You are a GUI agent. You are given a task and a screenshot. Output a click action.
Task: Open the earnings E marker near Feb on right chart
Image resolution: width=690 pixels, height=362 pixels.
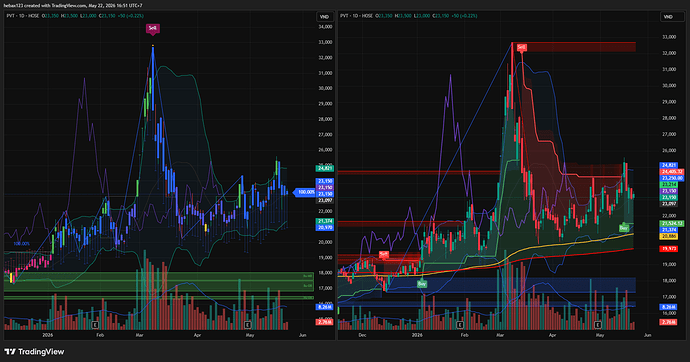[x=460, y=325]
